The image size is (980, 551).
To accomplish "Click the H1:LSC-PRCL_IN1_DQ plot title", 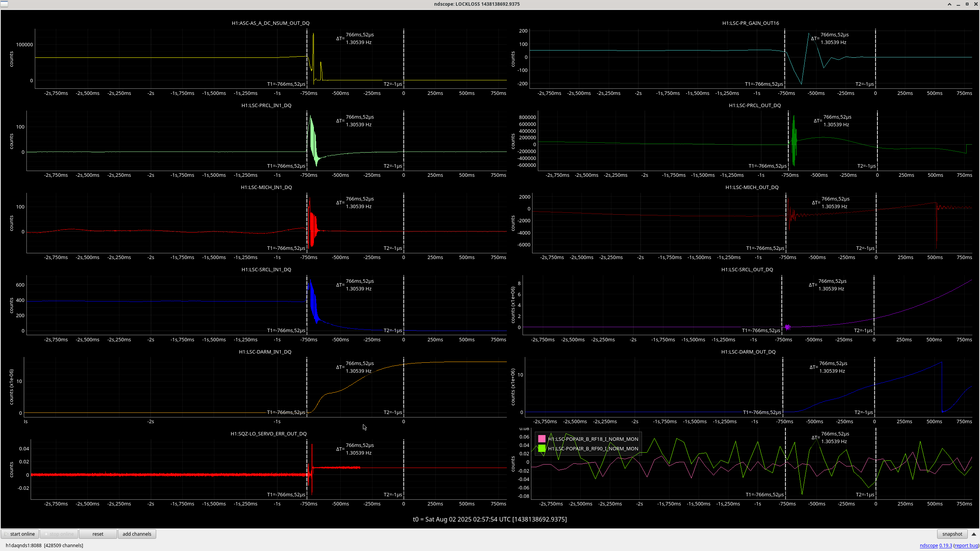I will 266,105.
